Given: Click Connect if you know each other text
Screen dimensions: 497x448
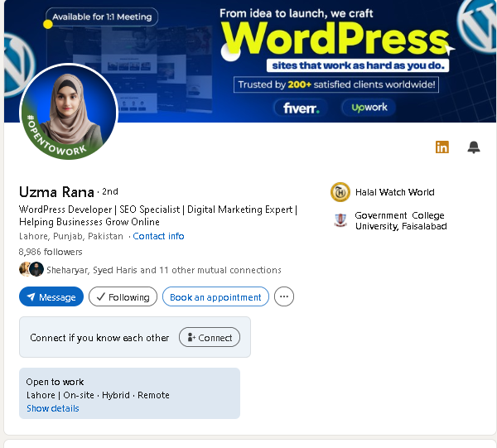Looking at the screenshot, I should (x=99, y=338).
